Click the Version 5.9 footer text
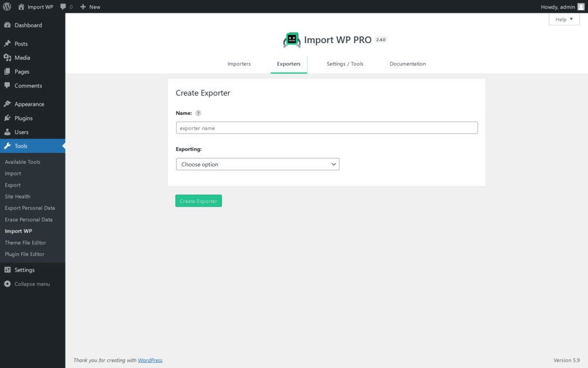This screenshot has width=588, height=368. pyautogui.click(x=567, y=360)
